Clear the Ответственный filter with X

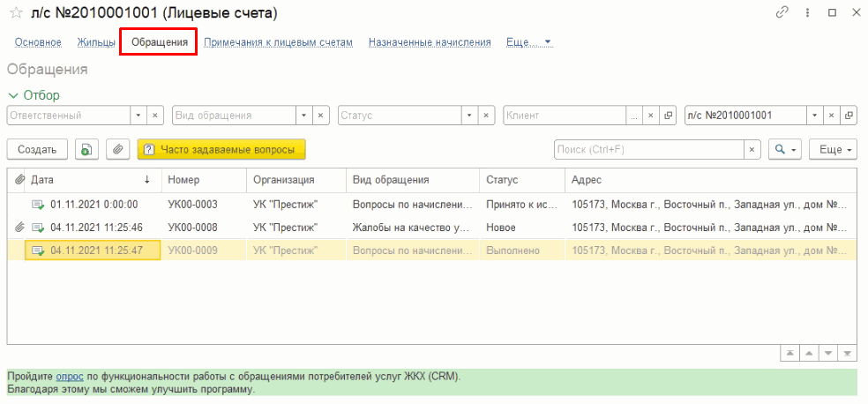(154, 116)
